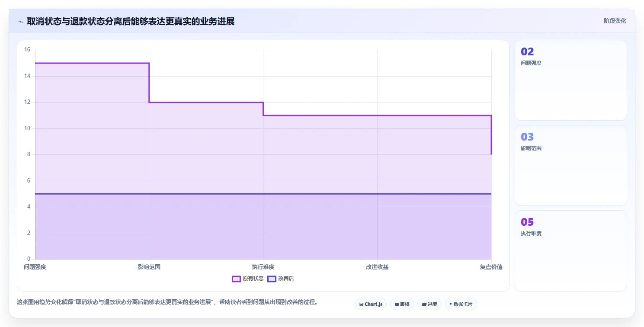Click the description sentence below the chart
Image resolution: width=644 pixels, height=327 pixels.
[167, 302]
